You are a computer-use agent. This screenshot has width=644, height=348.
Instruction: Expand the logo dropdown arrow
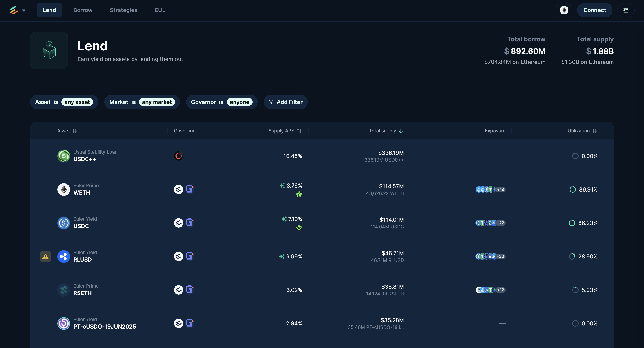tap(24, 11)
